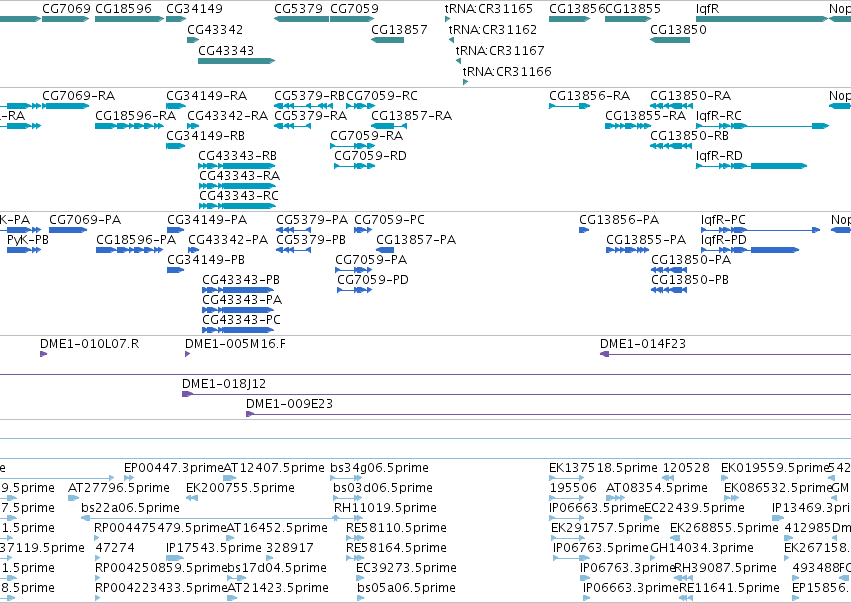851x603 pixels.
Task: Select the EK137518.5prime EST label
Action: tap(604, 468)
